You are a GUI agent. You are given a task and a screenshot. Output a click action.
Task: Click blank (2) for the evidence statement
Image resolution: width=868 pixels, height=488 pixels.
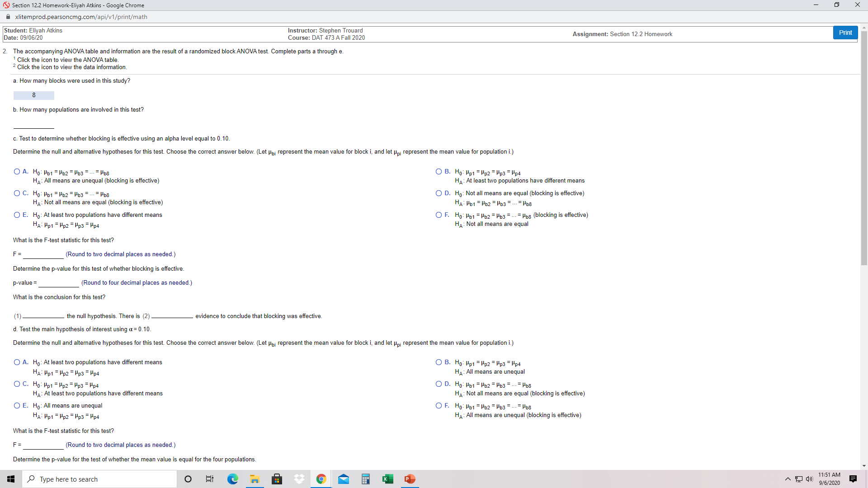tap(171, 316)
